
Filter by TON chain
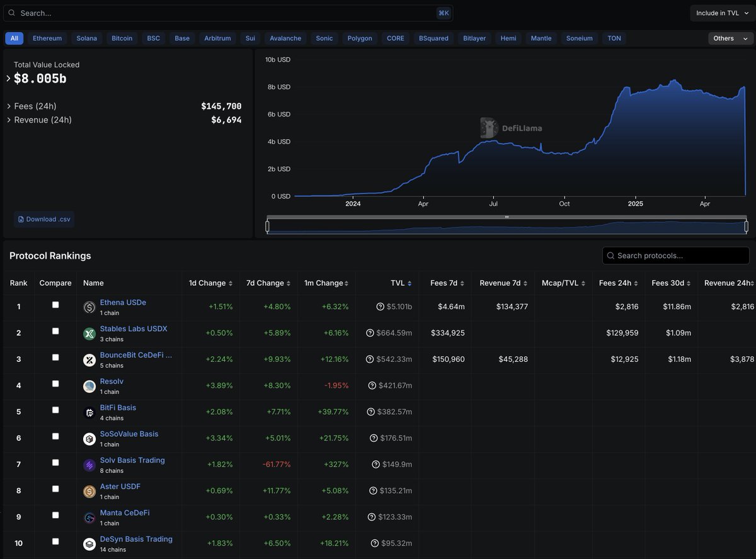(x=614, y=38)
